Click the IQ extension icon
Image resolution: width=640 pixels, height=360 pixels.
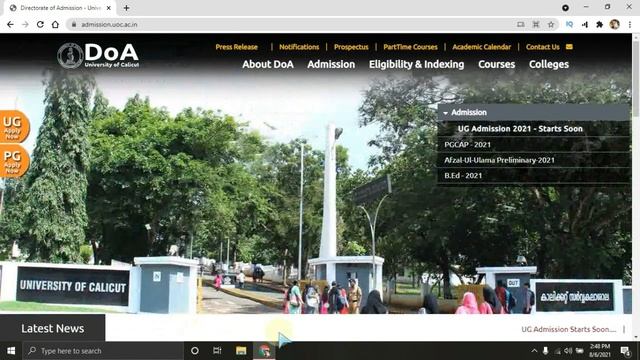pos(569,24)
